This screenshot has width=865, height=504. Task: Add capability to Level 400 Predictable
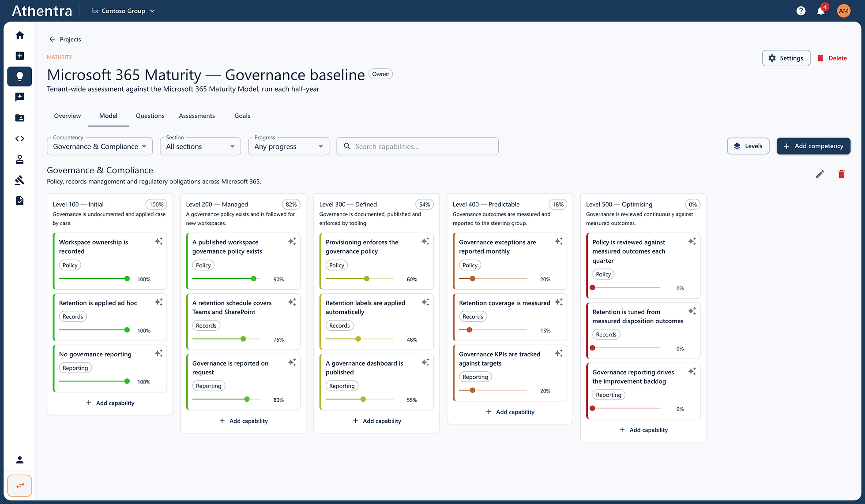tap(510, 412)
